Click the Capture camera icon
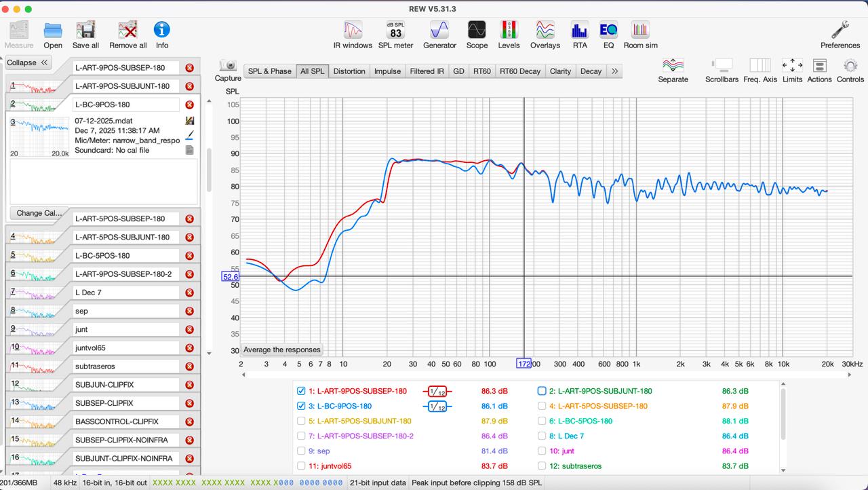 click(229, 66)
